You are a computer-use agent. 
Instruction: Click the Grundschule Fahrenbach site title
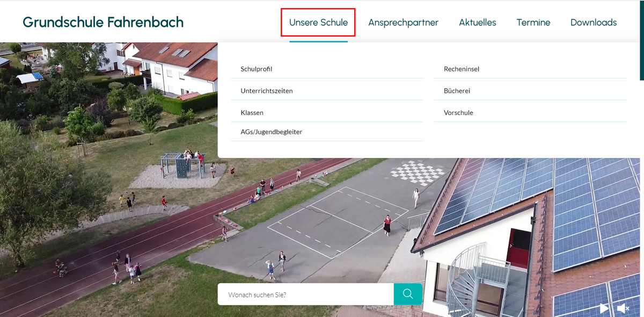tap(103, 22)
